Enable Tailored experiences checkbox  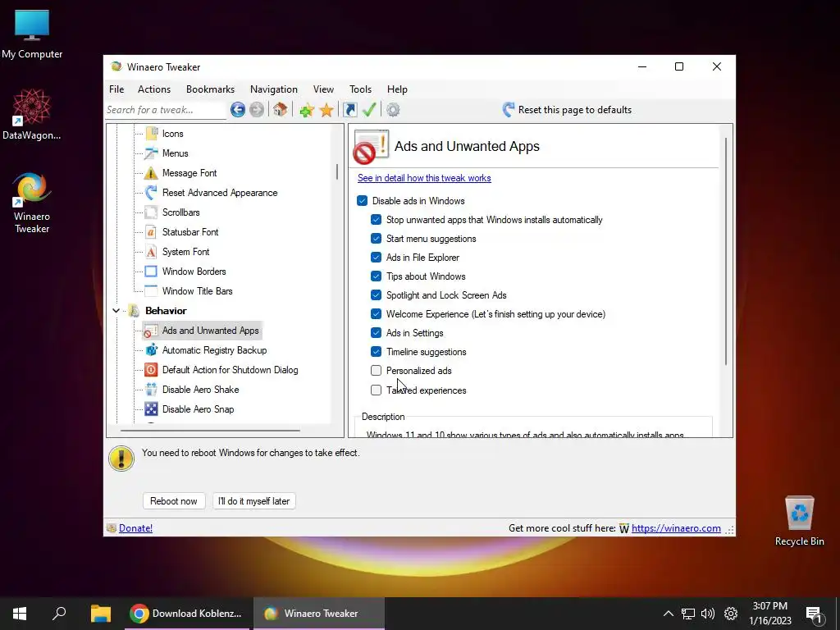click(x=376, y=390)
